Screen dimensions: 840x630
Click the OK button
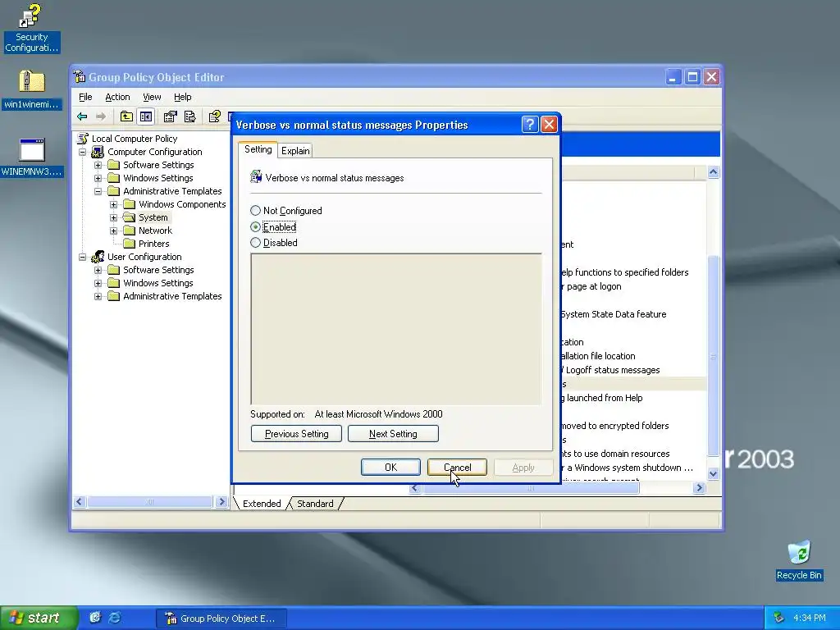click(x=390, y=467)
